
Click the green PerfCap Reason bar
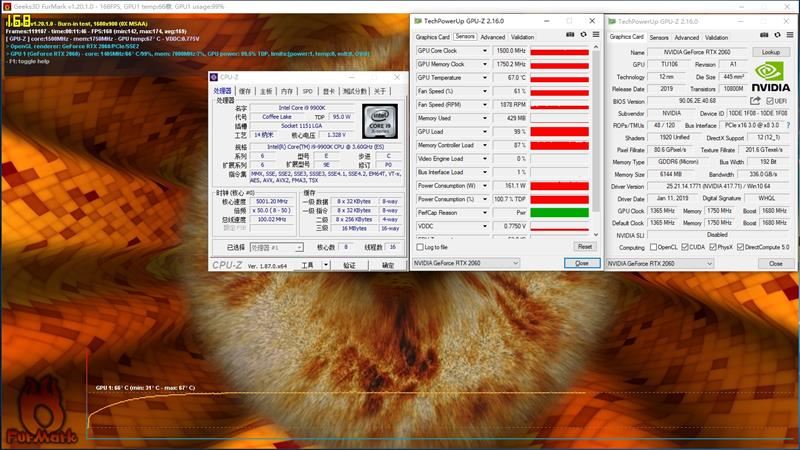[x=560, y=213]
